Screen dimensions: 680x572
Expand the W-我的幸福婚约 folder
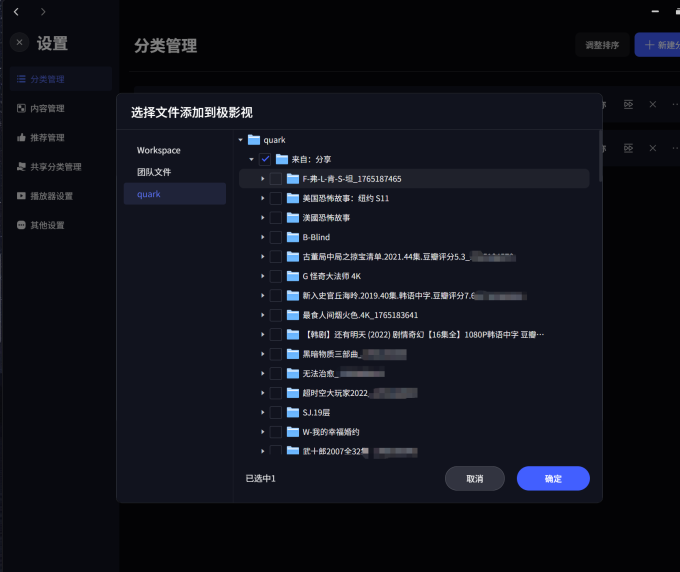[x=263, y=432]
